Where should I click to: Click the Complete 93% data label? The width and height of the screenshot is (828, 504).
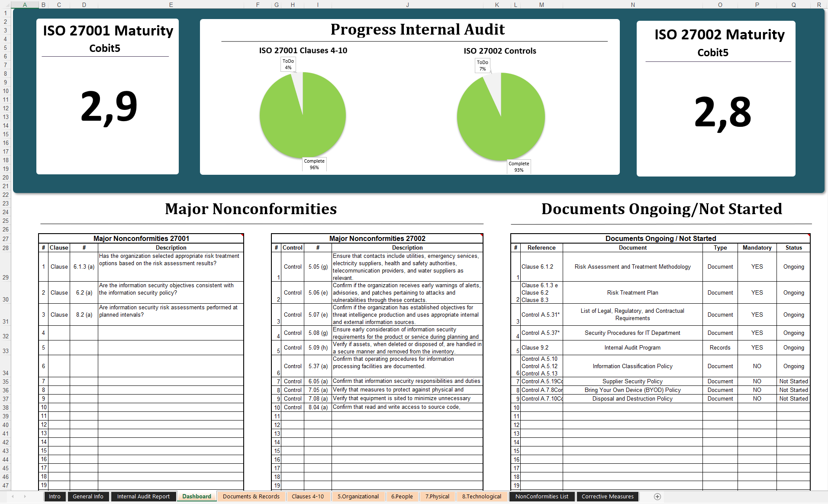[x=518, y=167]
